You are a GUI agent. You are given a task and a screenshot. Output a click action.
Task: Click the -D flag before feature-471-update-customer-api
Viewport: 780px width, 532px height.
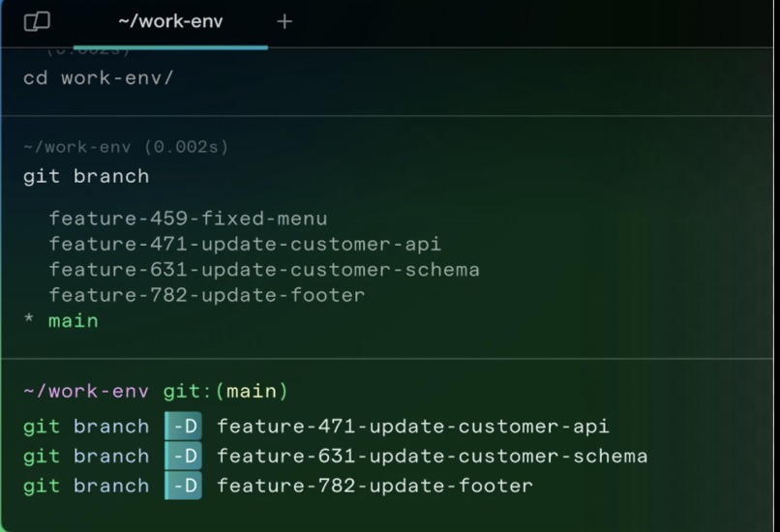[x=183, y=427]
